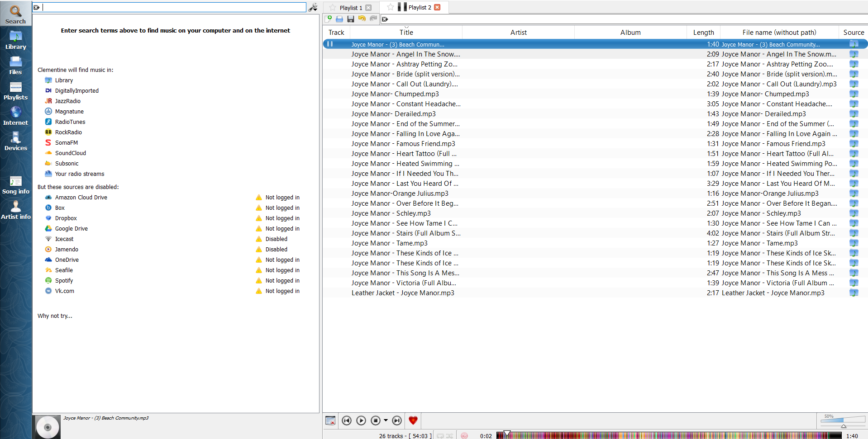Select Magnatune in music sources list
This screenshot has width=868, height=439.
point(69,112)
